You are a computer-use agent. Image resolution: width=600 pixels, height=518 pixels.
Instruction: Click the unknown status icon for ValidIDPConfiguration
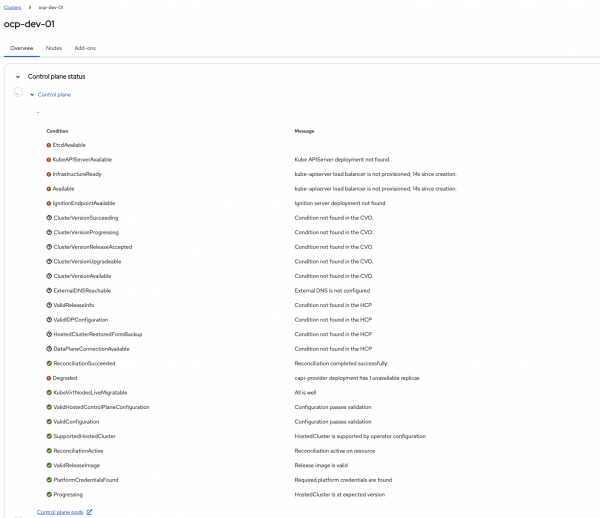coord(49,320)
